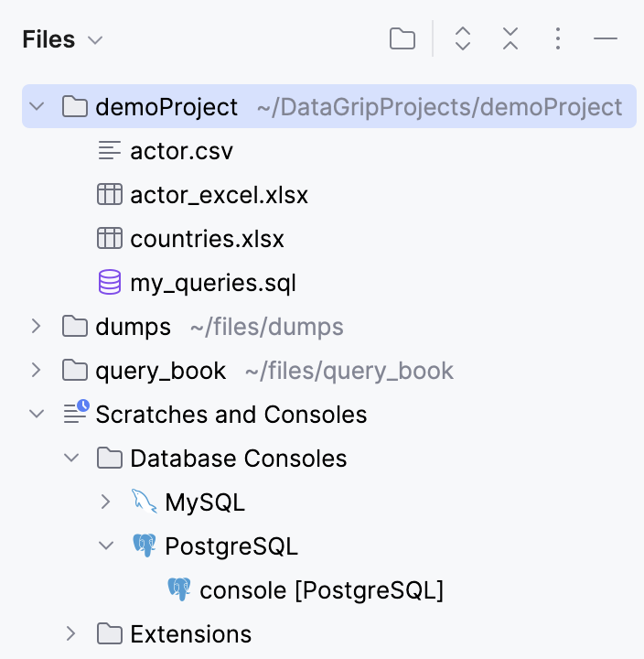The width and height of the screenshot is (644, 659).
Task: Expand the query_book folder
Action: point(37,371)
